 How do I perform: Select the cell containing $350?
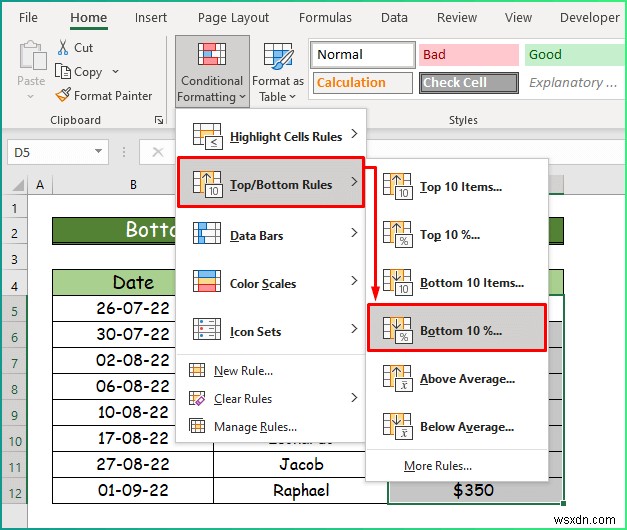(x=475, y=490)
